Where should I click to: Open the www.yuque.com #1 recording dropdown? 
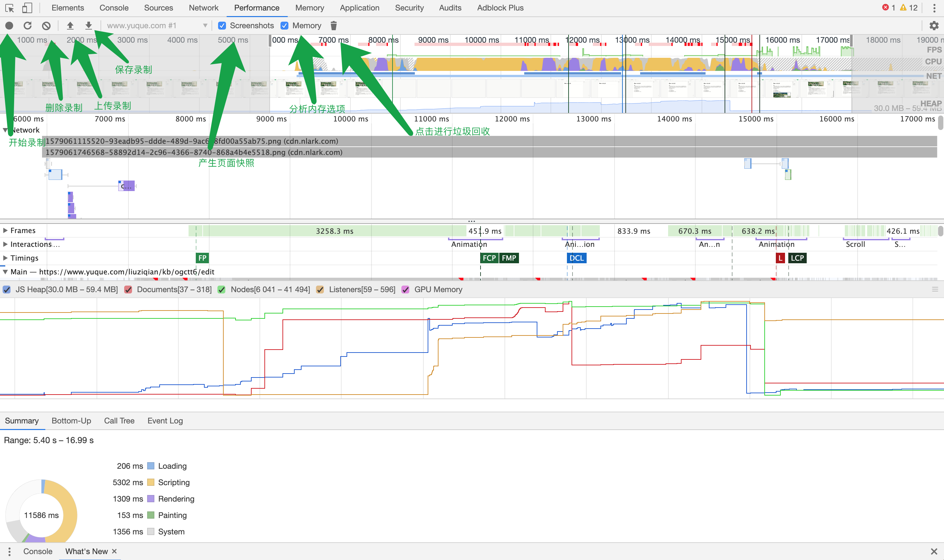coord(157,26)
